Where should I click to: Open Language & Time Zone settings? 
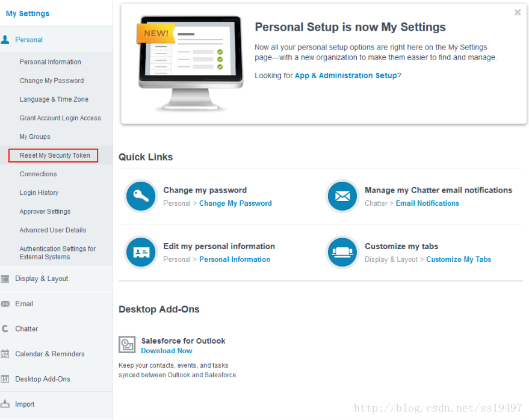pyautogui.click(x=54, y=99)
